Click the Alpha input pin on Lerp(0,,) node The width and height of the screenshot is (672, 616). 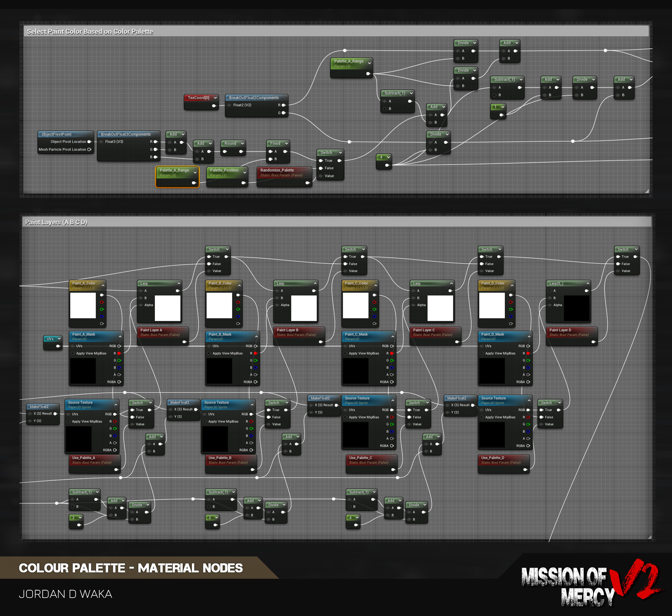pos(550,305)
